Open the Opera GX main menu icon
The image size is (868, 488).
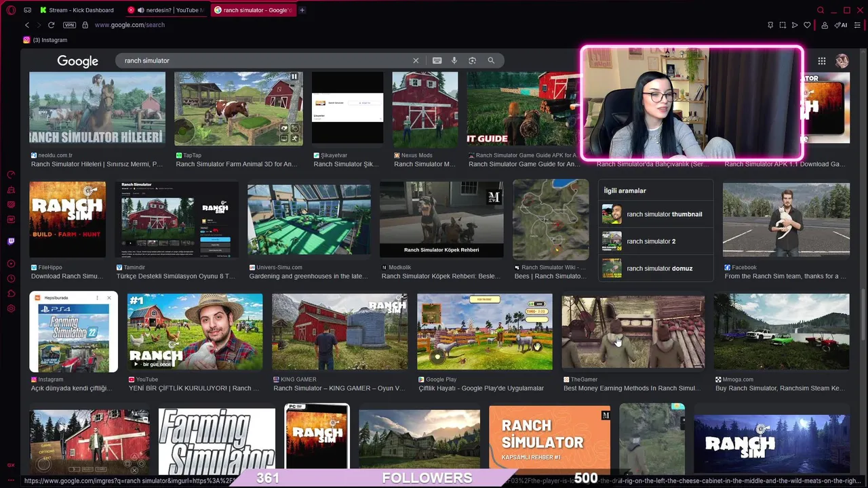(x=11, y=10)
